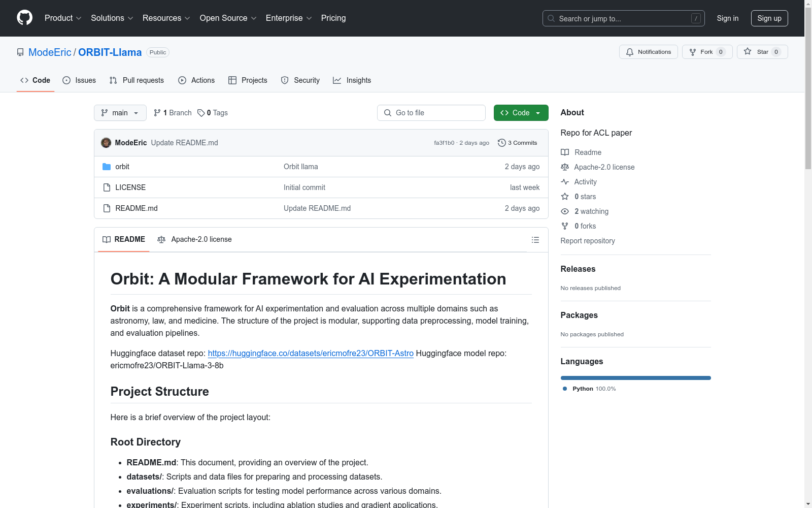Open the Update README.md commit message in header row

[185, 143]
